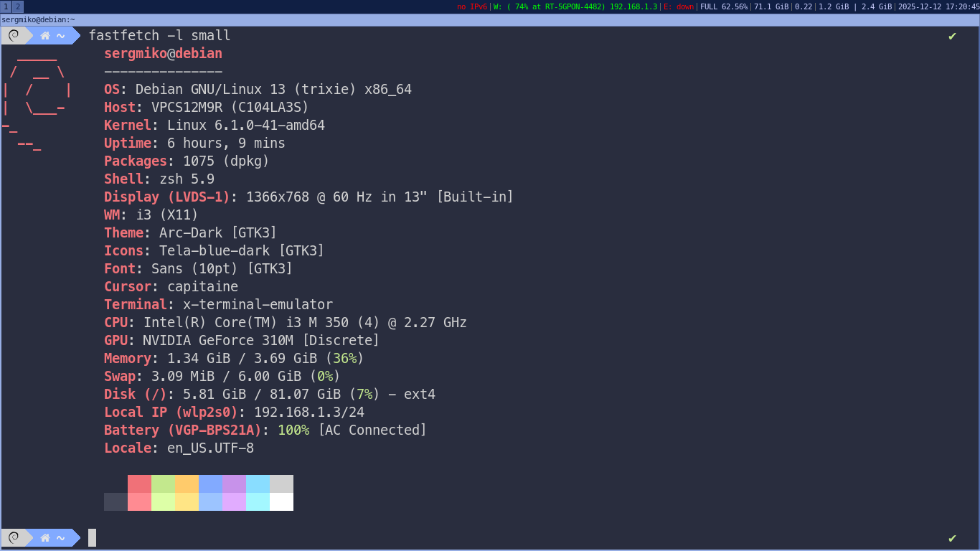Click the Debian swirl icon in the top prompt
Screen dimensions: 980x551
[x=13, y=36]
